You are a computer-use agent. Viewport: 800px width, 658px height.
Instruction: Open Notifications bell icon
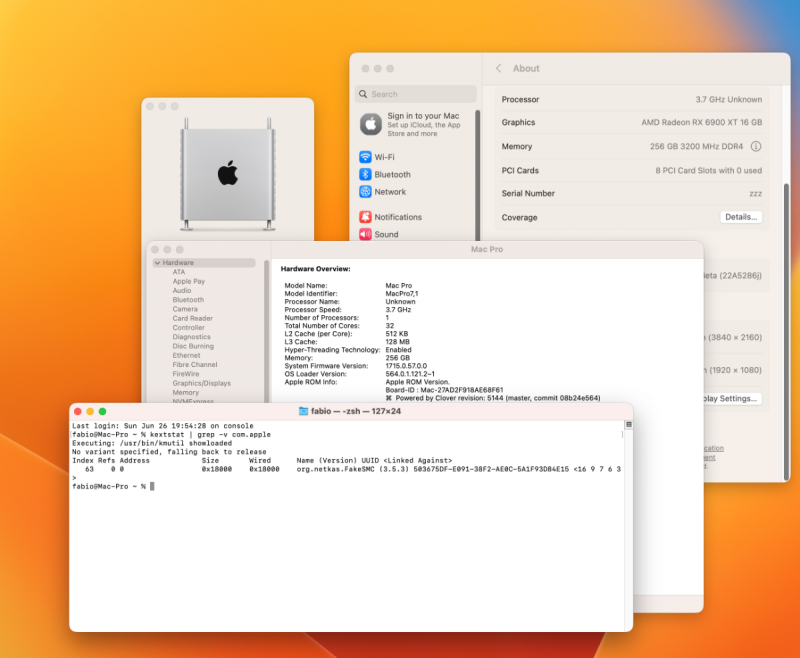(x=365, y=217)
